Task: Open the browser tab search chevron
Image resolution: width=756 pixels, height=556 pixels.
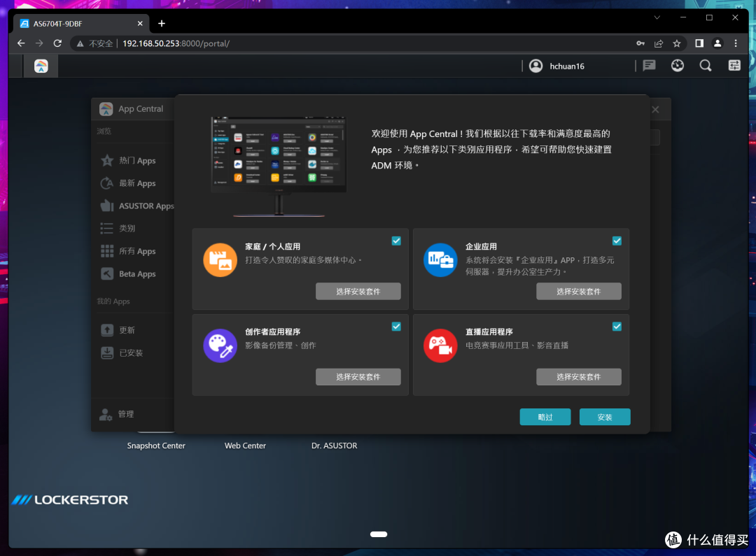Action: [x=657, y=17]
